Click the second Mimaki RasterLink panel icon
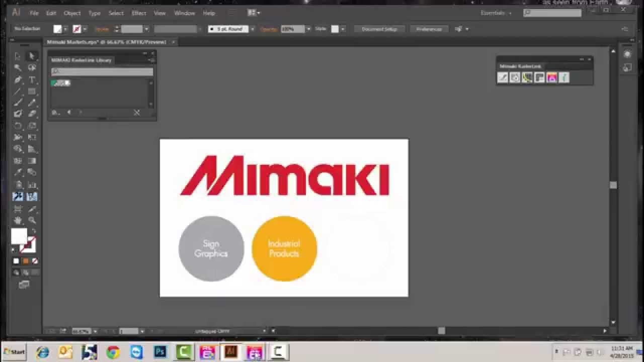This screenshot has height=362, width=644. tap(515, 77)
